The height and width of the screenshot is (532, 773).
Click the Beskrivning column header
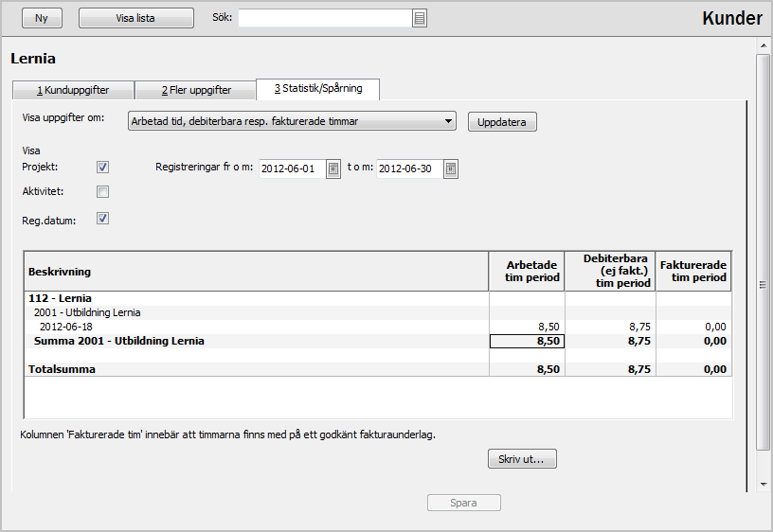tap(257, 272)
